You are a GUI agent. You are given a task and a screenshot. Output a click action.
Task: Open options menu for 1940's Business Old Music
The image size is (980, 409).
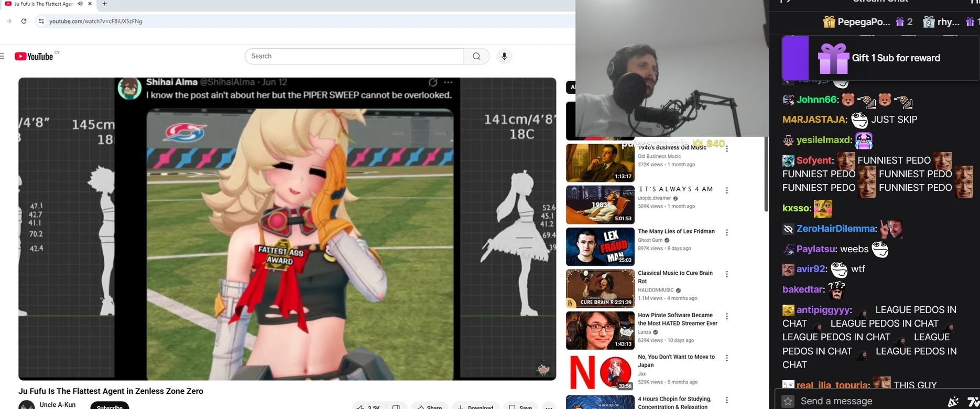point(727,148)
